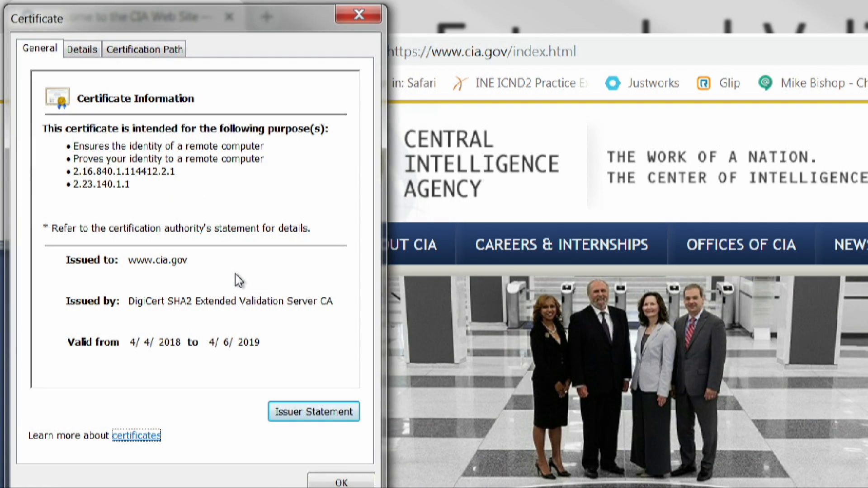Click the Glip bookmark favicon
868x488 pixels.
(704, 83)
